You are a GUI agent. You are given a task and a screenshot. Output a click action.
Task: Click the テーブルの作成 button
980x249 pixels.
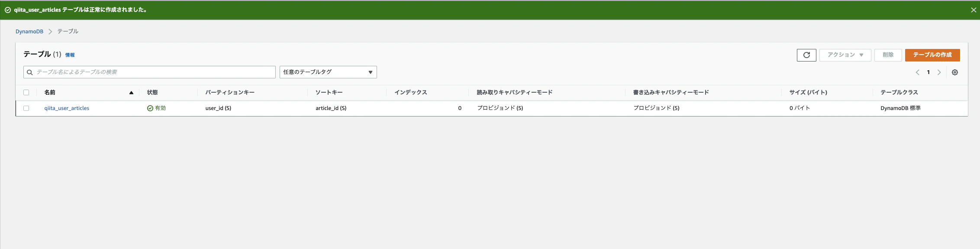[x=932, y=55]
